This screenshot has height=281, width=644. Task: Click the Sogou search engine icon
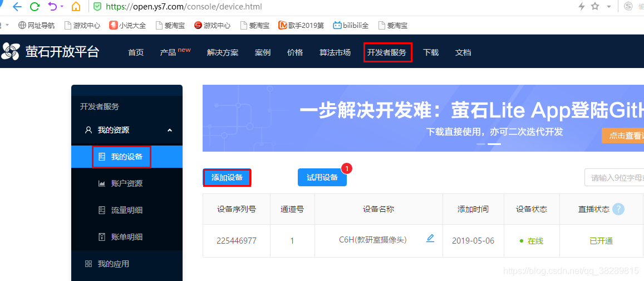click(628, 7)
